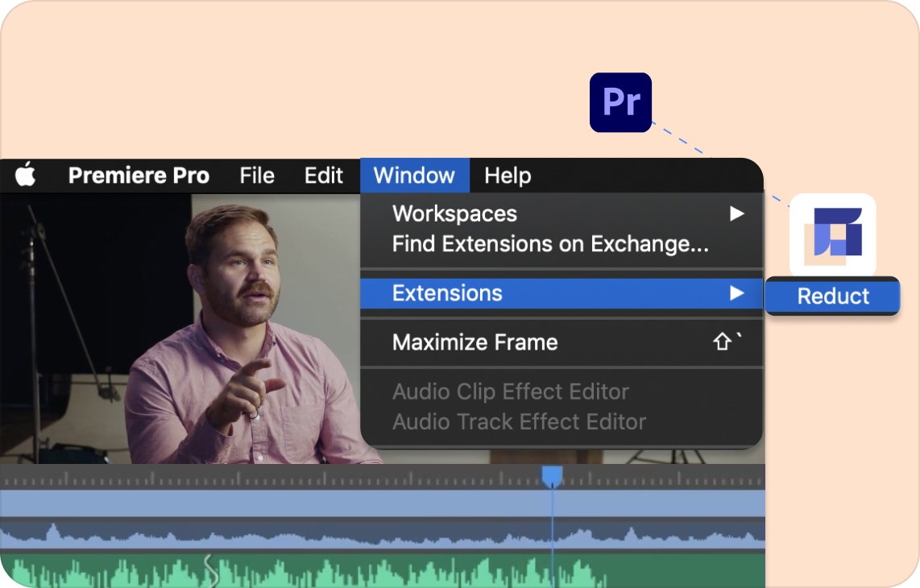Expand the Extensions submenu arrow

pyautogui.click(x=737, y=293)
